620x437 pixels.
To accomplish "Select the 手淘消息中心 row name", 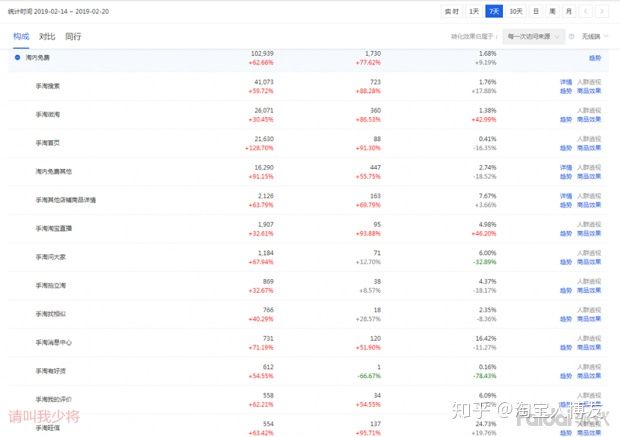I will [54, 342].
